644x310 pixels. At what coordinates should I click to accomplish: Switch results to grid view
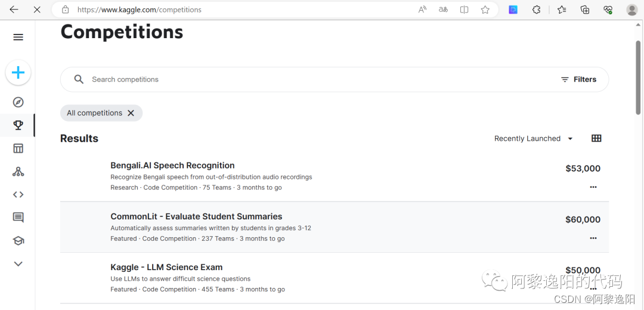[x=596, y=138]
